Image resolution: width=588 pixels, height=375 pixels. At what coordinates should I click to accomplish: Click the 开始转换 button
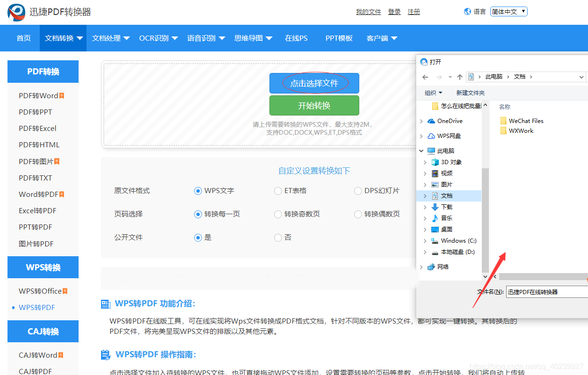pos(314,106)
